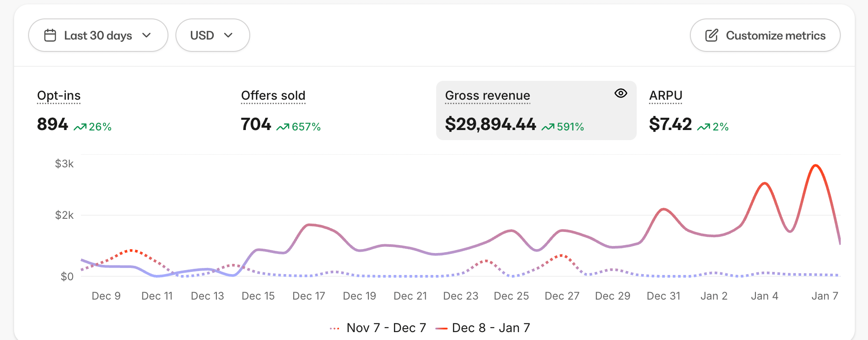Viewport: 868px width, 340px height.
Task: Click the Opt-ins upward trend arrow icon
Action: point(80,127)
